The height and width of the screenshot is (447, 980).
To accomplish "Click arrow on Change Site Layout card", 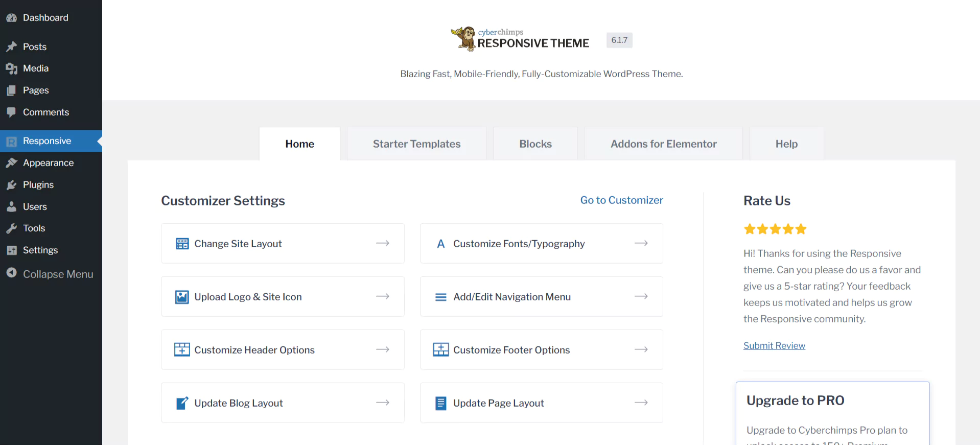I will coord(383,243).
